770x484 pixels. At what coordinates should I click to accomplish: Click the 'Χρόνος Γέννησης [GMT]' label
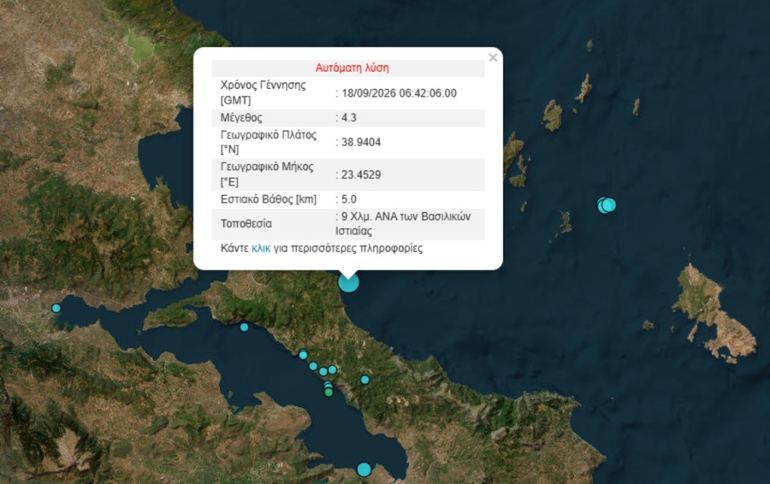(263, 93)
